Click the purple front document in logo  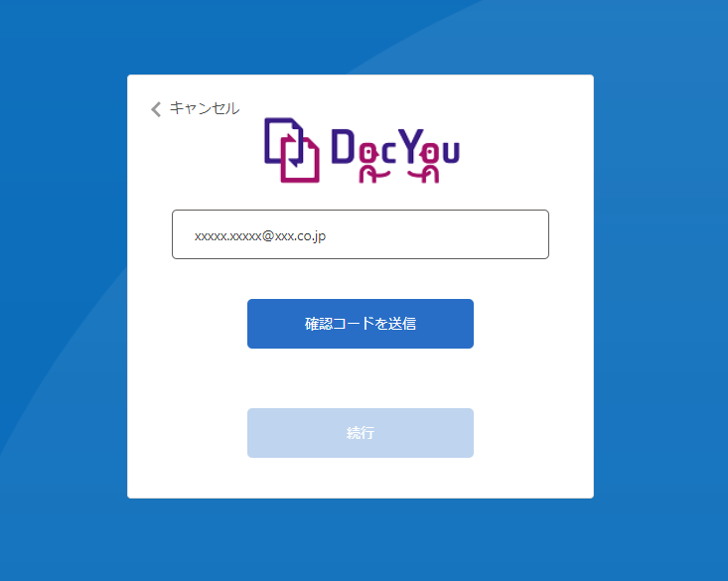(x=283, y=140)
